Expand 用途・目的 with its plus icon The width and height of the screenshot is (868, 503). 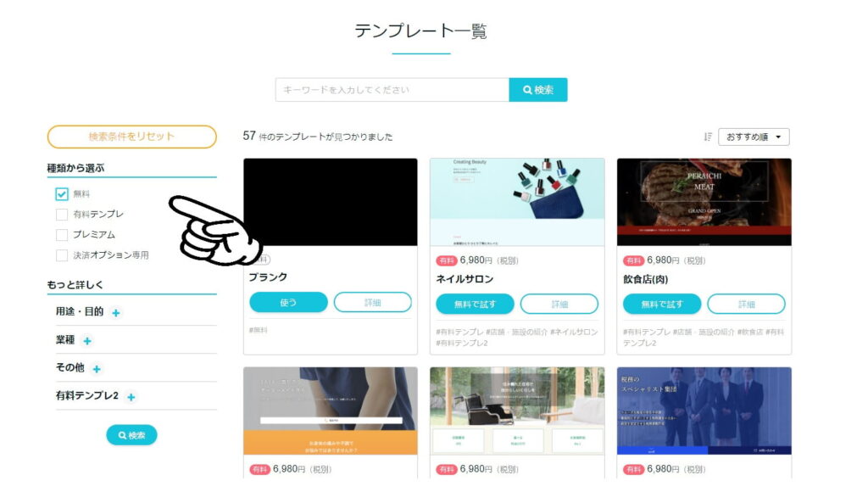(115, 313)
